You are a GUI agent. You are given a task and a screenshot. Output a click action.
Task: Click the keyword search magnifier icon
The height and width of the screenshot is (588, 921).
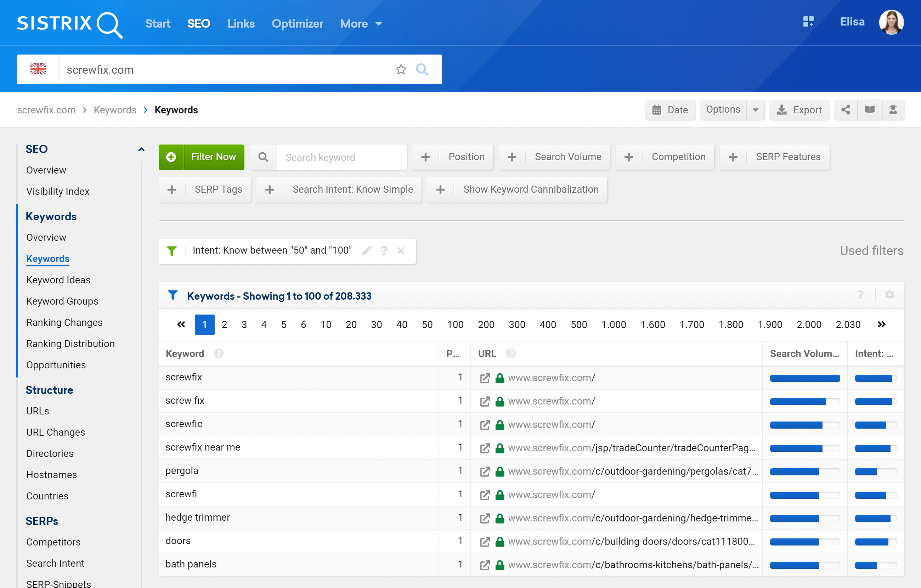pyautogui.click(x=263, y=157)
